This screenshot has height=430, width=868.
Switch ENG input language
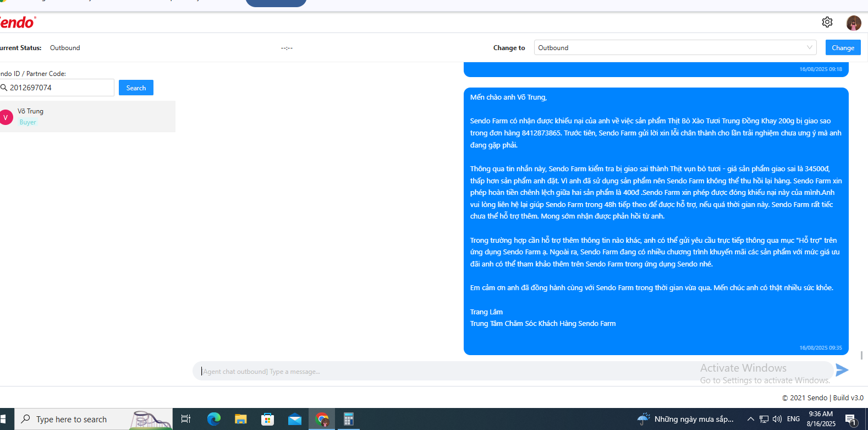[x=793, y=419]
